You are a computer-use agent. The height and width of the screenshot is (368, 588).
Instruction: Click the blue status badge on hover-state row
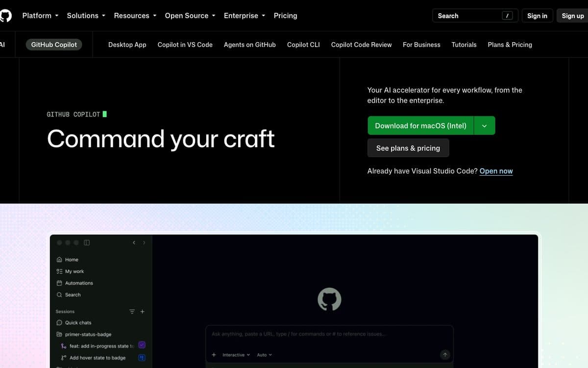(142, 358)
